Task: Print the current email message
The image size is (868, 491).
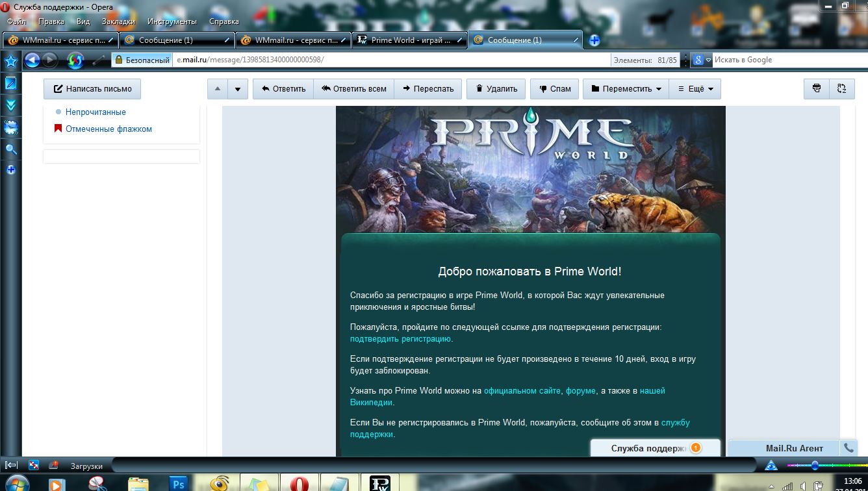Action: click(817, 89)
